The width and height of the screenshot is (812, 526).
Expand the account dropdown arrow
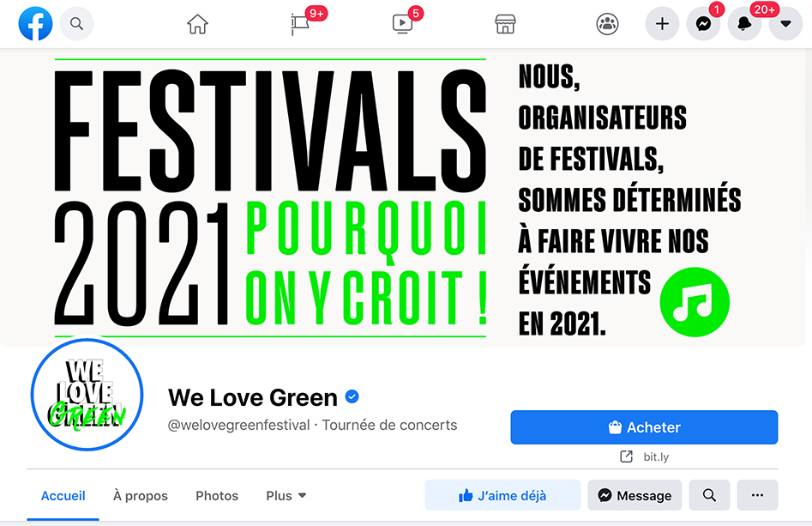785,24
